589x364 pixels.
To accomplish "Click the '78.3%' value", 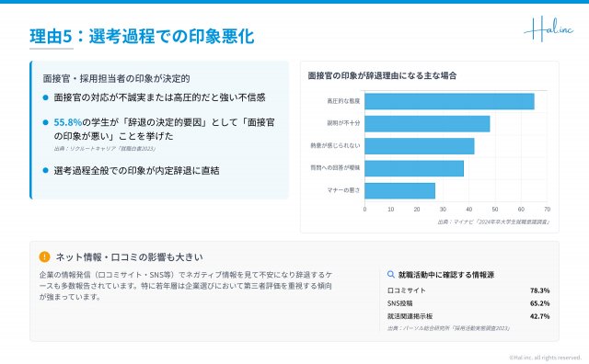I will [x=540, y=290].
